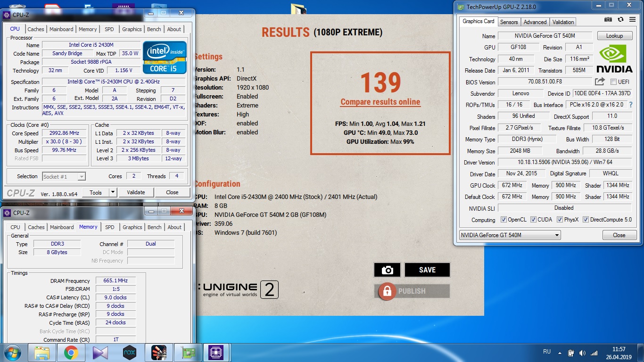The height and width of the screenshot is (362, 644).
Task: Click the GPU-Z refresh icon
Action: pyautogui.click(x=620, y=20)
